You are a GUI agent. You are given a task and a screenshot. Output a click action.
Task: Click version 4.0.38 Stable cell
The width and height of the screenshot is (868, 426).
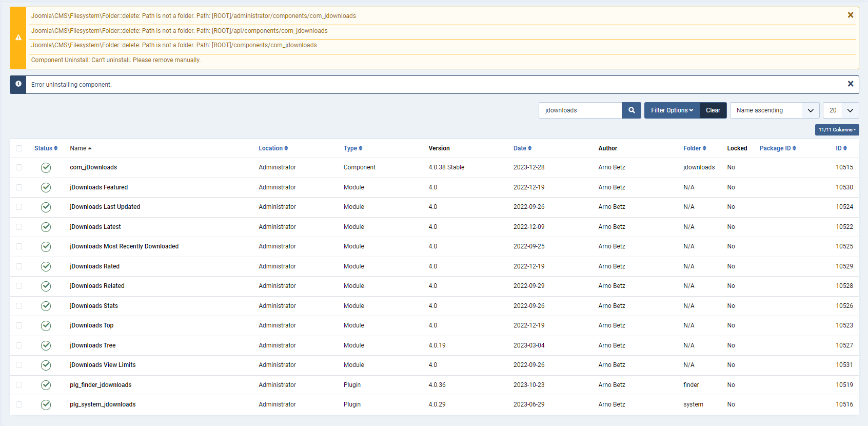tap(446, 167)
